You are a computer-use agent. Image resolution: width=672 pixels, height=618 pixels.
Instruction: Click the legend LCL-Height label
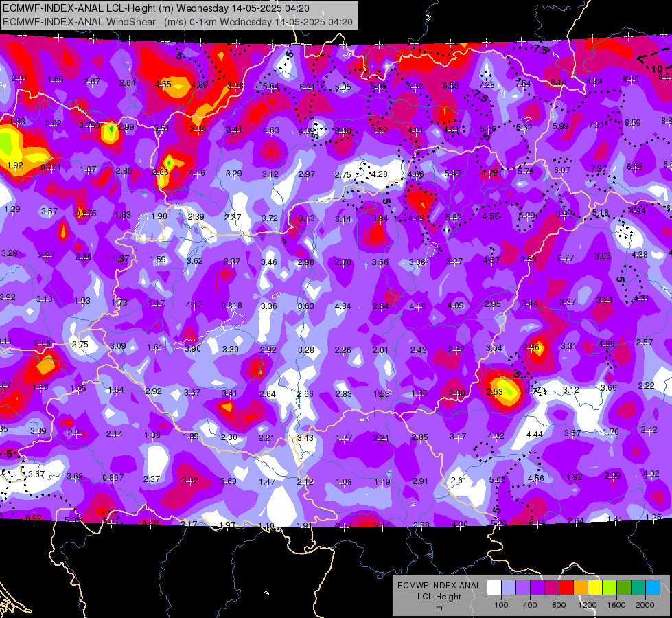pyautogui.click(x=439, y=597)
